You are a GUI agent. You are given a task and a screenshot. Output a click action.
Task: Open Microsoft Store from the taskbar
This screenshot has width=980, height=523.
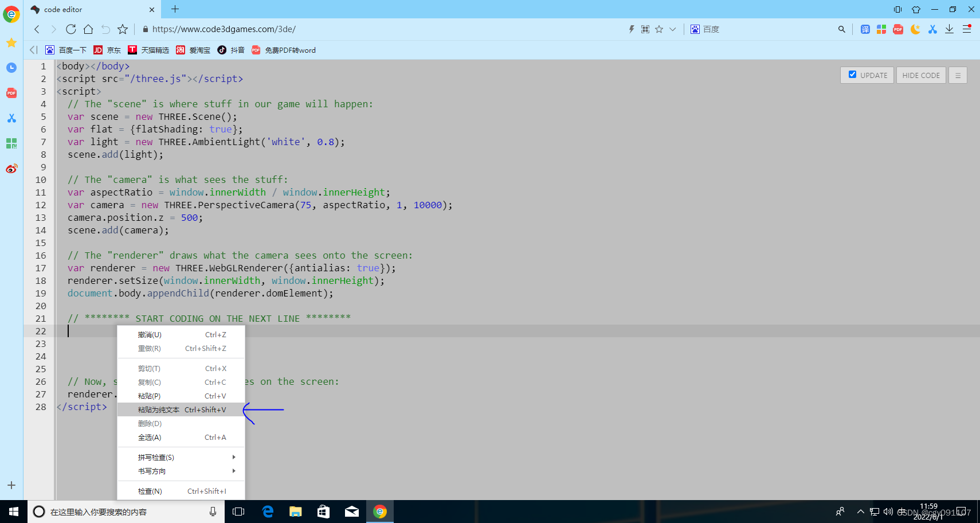pyautogui.click(x=324, y=512)
